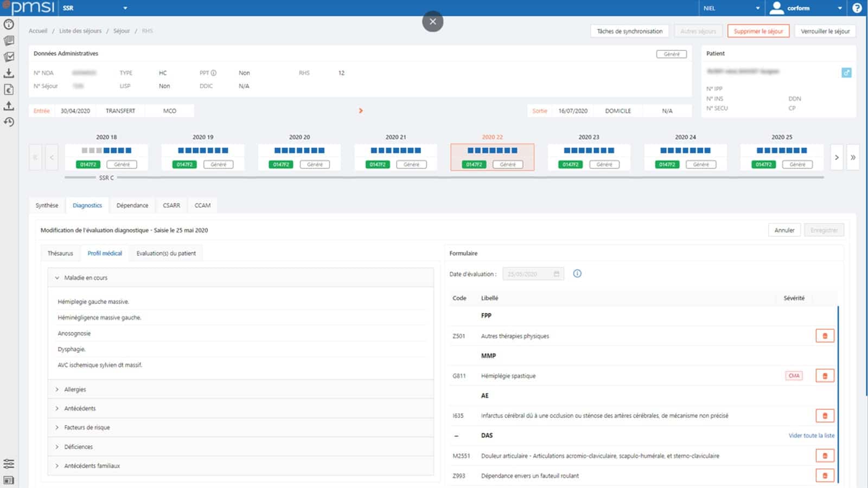868x488 pixels.
Task: Open the Profil médical tab
Action: [x=105, y=253]
